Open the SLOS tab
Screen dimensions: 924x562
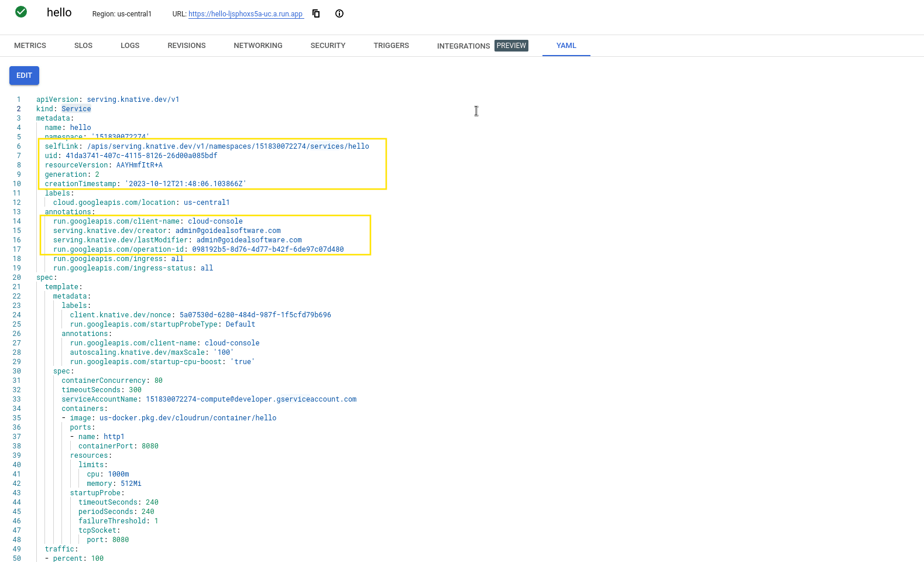pyautogui.click(x=84, y=46)
